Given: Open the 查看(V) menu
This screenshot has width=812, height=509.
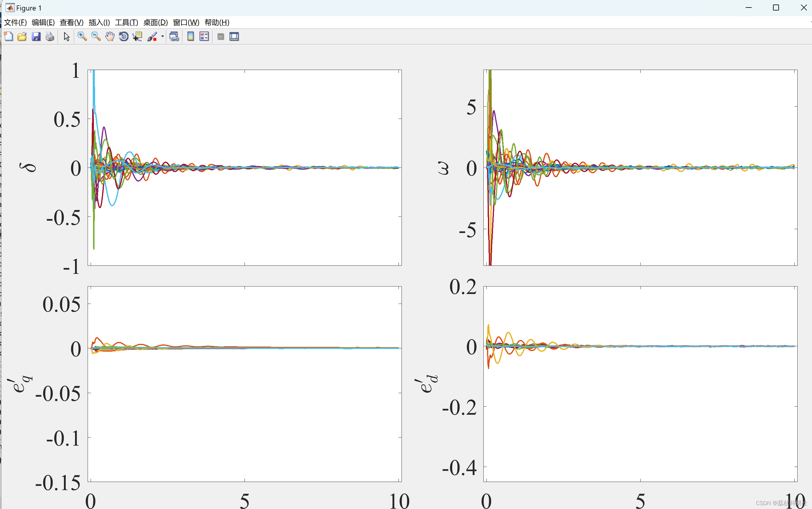Looking at the screenshot, I should coord(71,23).
